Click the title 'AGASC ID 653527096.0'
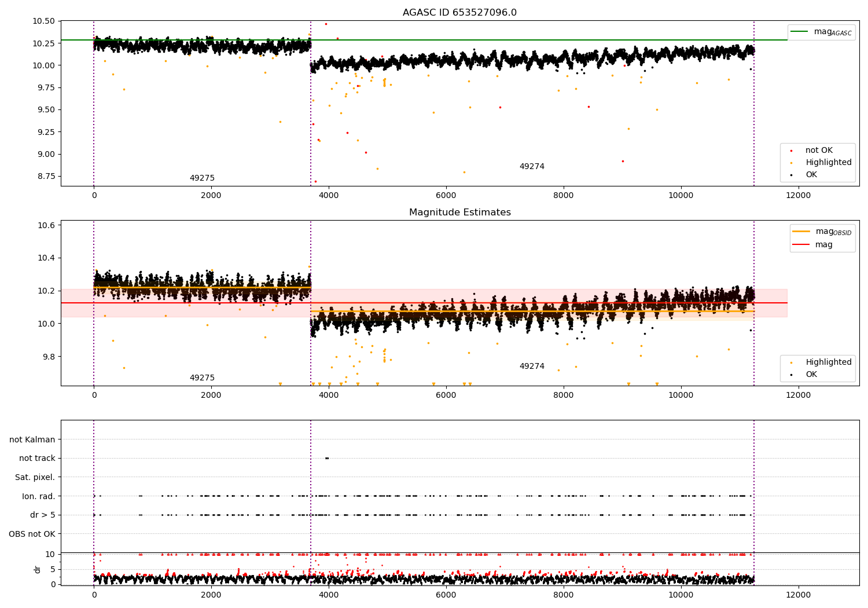The width and height of the screenshot is (868, 608). (459, 12)
